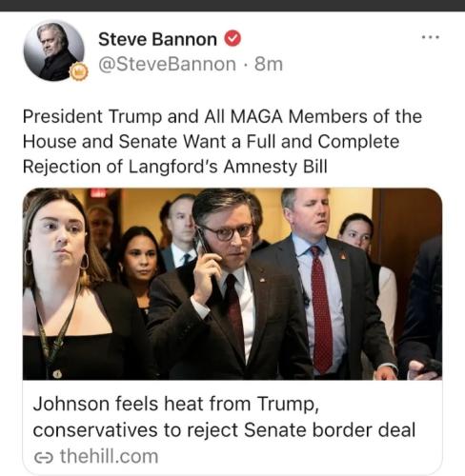Click the 'House and Senate Want a Full' line
The image size is (465, 476).
pos(211,142)
